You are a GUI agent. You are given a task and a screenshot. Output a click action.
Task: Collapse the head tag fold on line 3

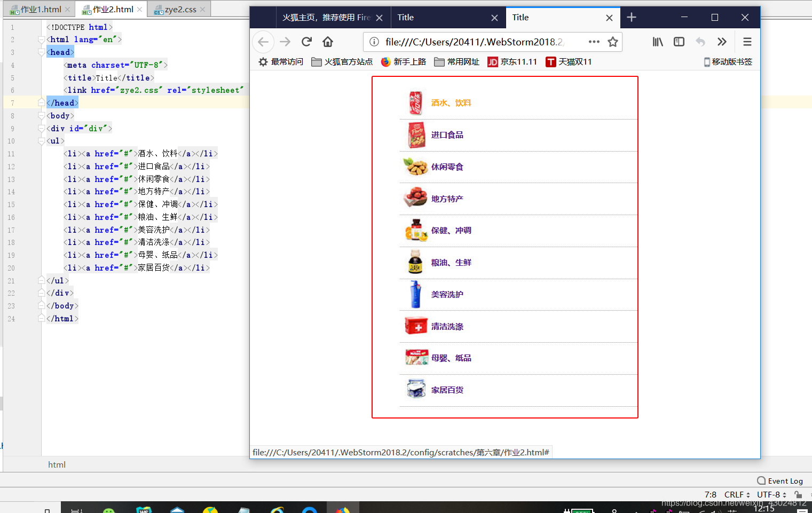(x=42, y=52)
